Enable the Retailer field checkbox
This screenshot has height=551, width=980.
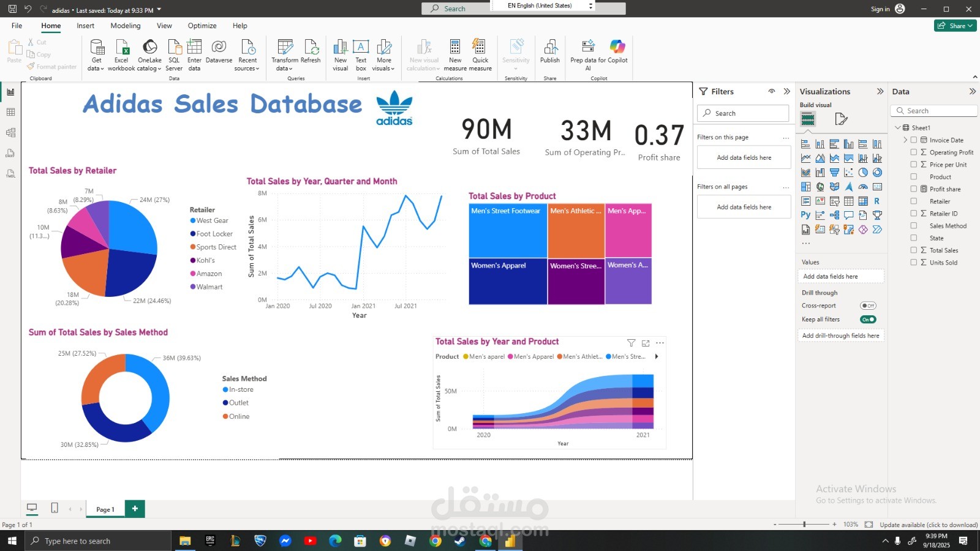click(914, 201)
